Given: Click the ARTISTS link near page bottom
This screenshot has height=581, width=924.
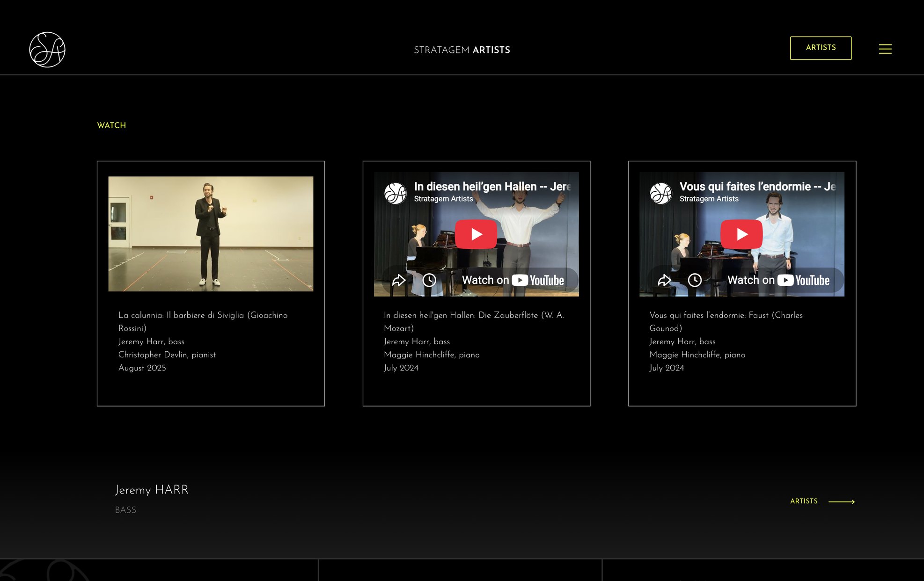Looking at the screenshot, I should pos(804,501).
